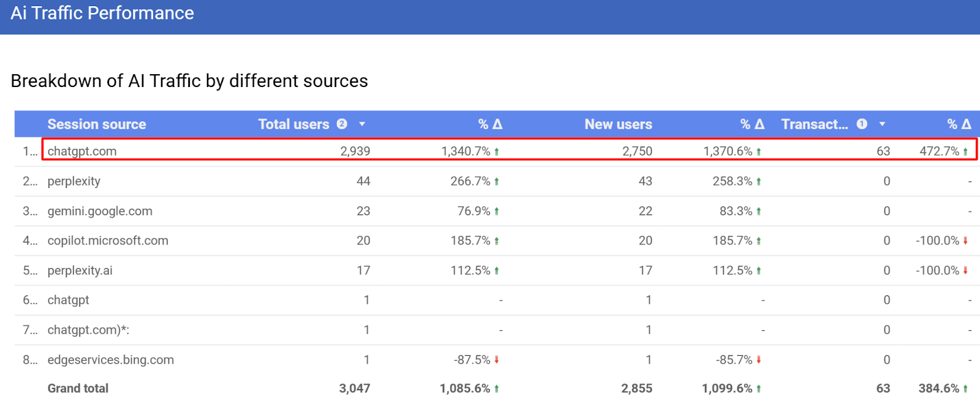Select the perplexity.ai source row
Image resolution: width=980 pixels, height=400 pixels.
point(80,271)
